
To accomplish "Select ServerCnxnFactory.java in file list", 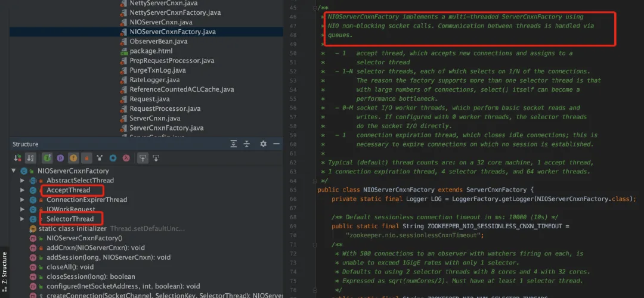I will 166,128.
